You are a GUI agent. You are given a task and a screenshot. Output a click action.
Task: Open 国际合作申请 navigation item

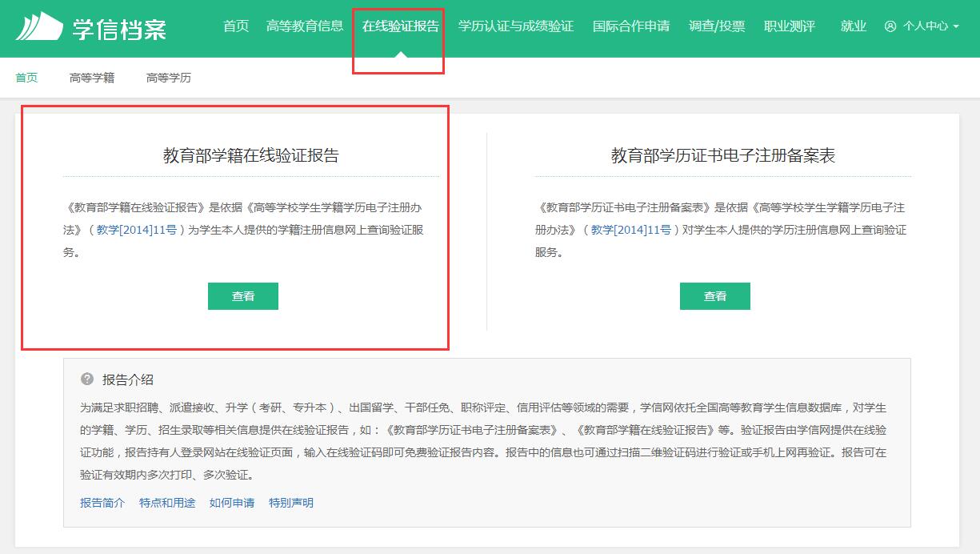click(x=631, y=26)
